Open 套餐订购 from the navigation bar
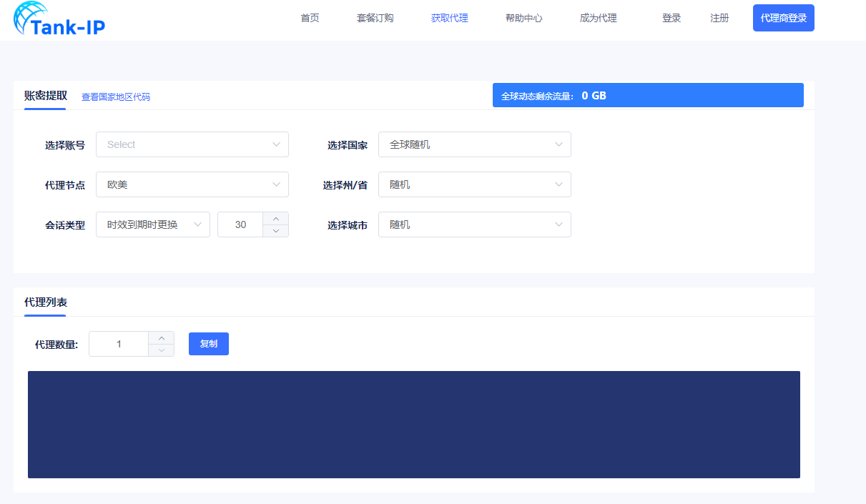The height and width of the screenshot is (504, 866). 375,18
